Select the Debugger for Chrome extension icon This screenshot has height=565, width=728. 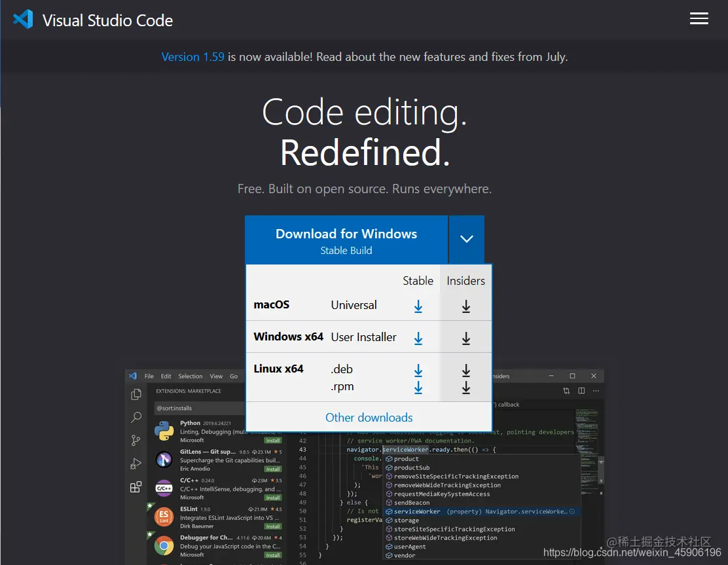click(164, 545)
